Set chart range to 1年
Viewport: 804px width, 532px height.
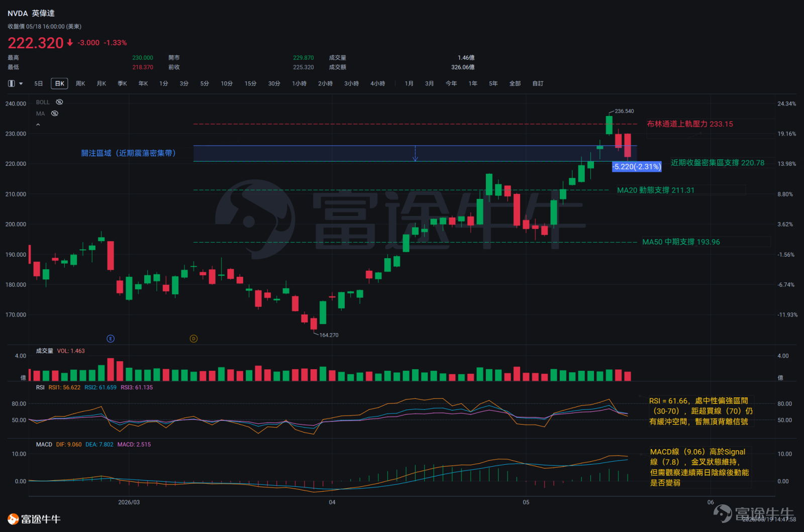473,83
